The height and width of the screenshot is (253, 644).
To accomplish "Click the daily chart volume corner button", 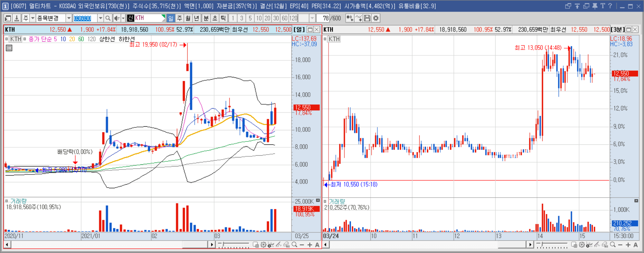I will click(318, 200).
